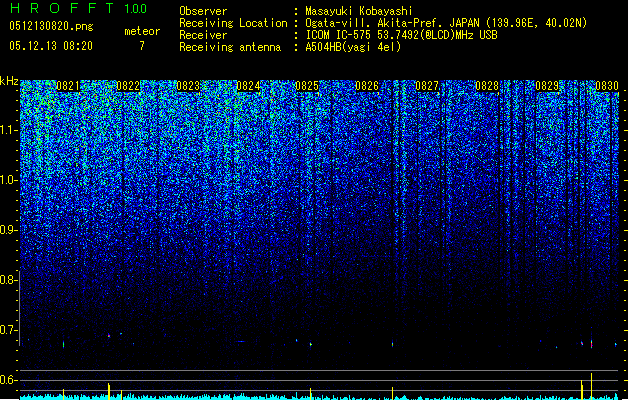Click the 0.8 kHz axis label
Screen dimensions: 629x400
coord(8,280)
